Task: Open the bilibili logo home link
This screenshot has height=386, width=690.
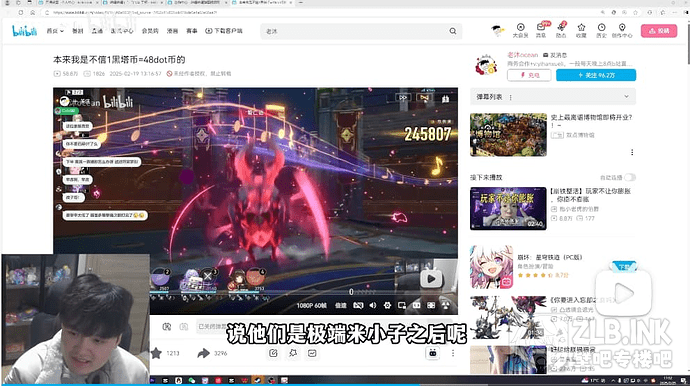Action: 24,31
